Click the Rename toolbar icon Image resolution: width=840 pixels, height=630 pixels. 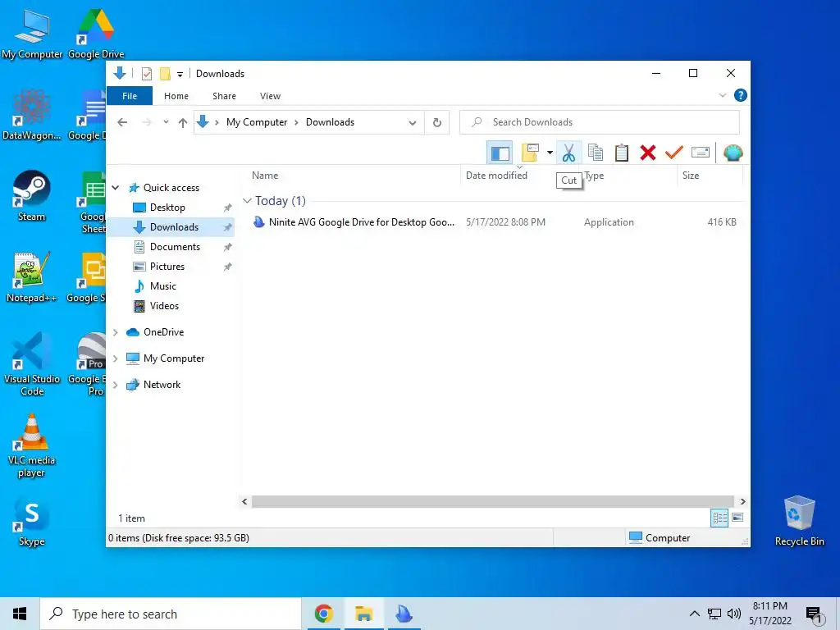701,153
